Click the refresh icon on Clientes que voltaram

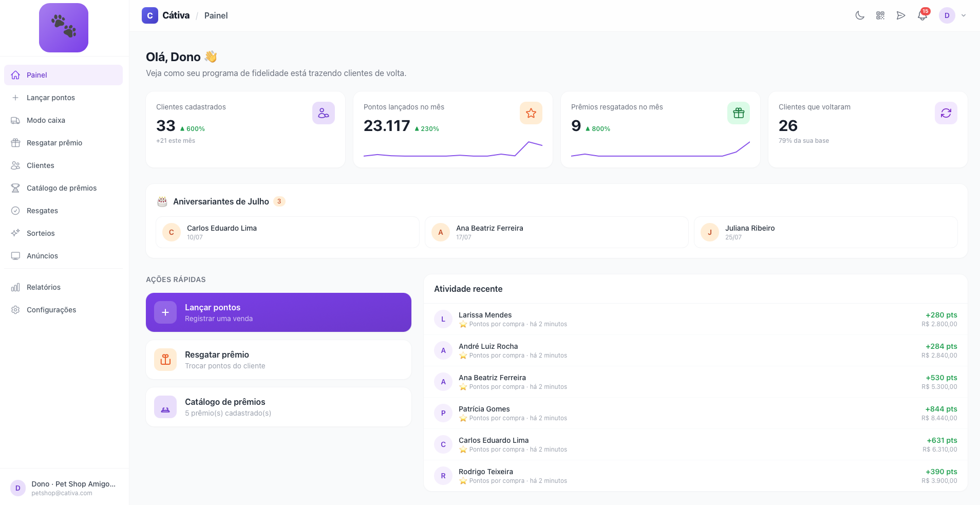click(x=946, y=113)
